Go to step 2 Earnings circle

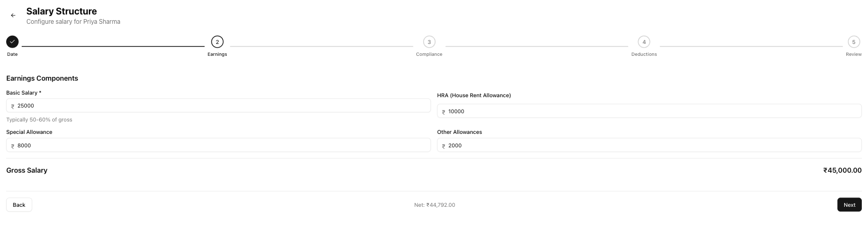coord(217,42)
